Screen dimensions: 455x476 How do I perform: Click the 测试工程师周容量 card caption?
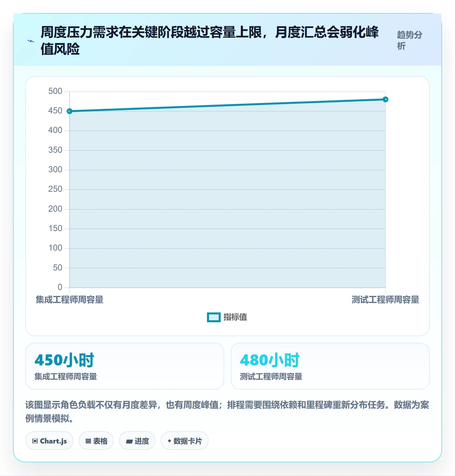(x=271, y=377)
